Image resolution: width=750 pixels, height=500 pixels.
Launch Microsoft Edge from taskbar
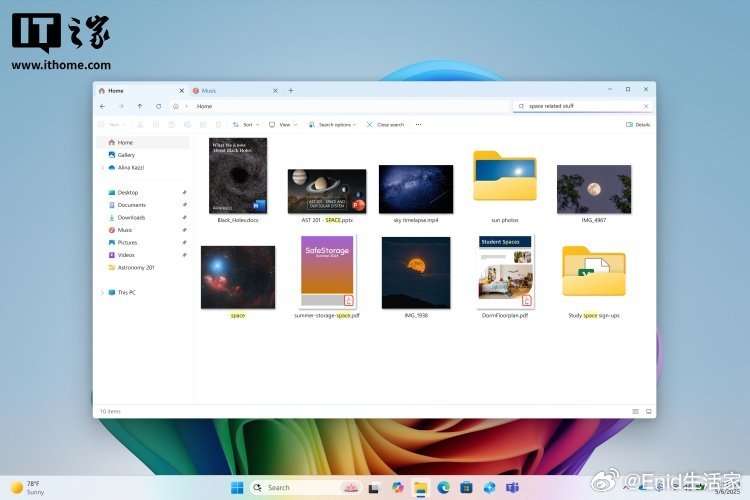pos(443,488)
